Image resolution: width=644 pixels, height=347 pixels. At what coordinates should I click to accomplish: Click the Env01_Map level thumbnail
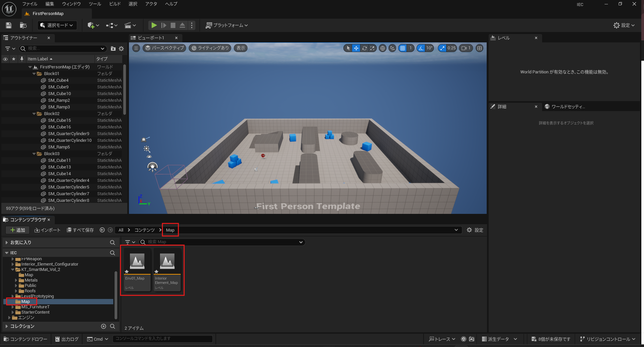pyautogui.click(x=137, y=261)
